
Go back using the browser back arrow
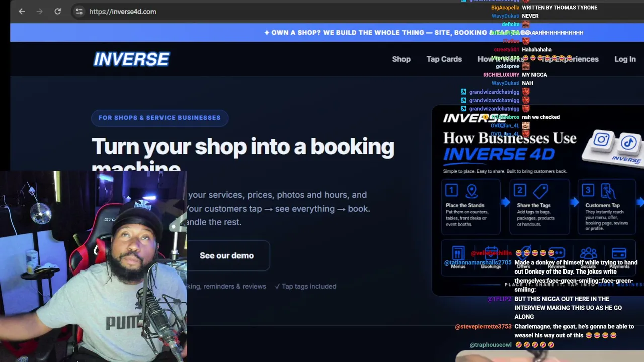pyautogui.click(x=22, y=11)
